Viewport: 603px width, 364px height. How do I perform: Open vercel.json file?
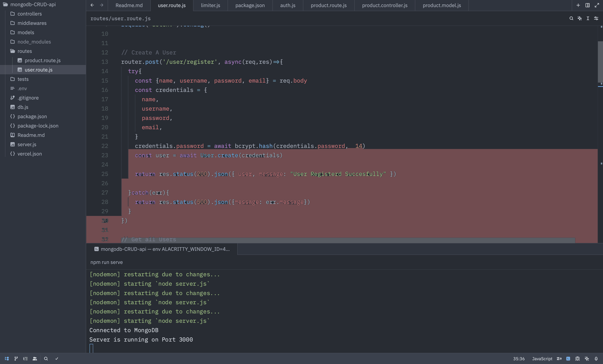[x=43, y=154]
